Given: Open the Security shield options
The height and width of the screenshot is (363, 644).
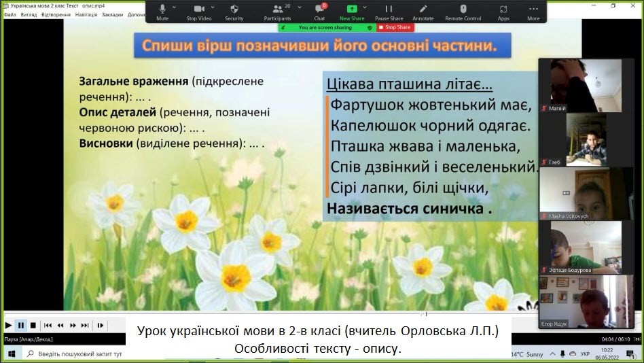Looking at the screenshot, I should (234, 11).
